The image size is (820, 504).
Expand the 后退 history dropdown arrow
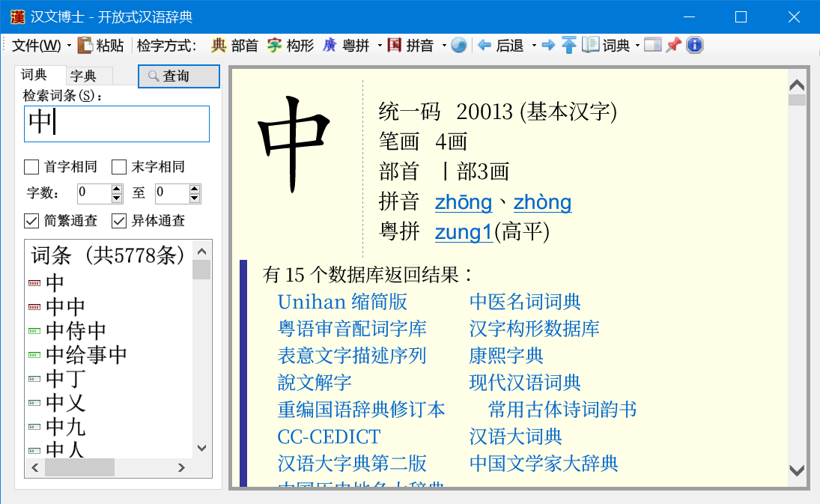534,46
